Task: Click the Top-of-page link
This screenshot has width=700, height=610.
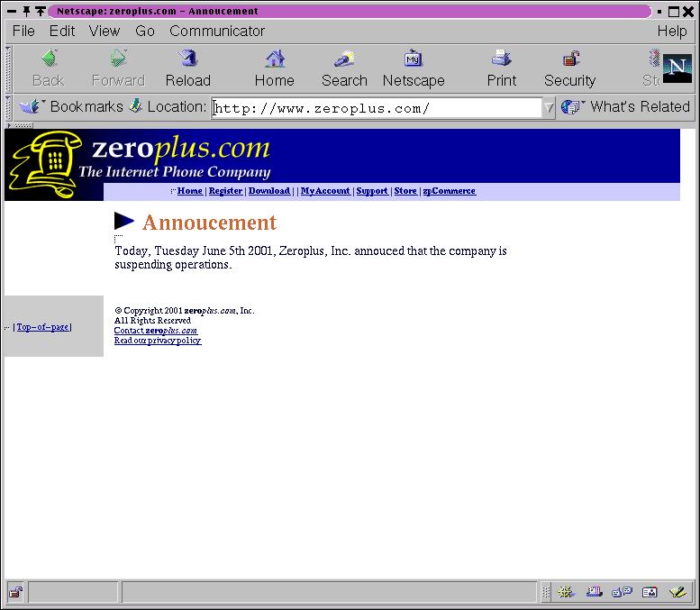Action: [42, 327]
